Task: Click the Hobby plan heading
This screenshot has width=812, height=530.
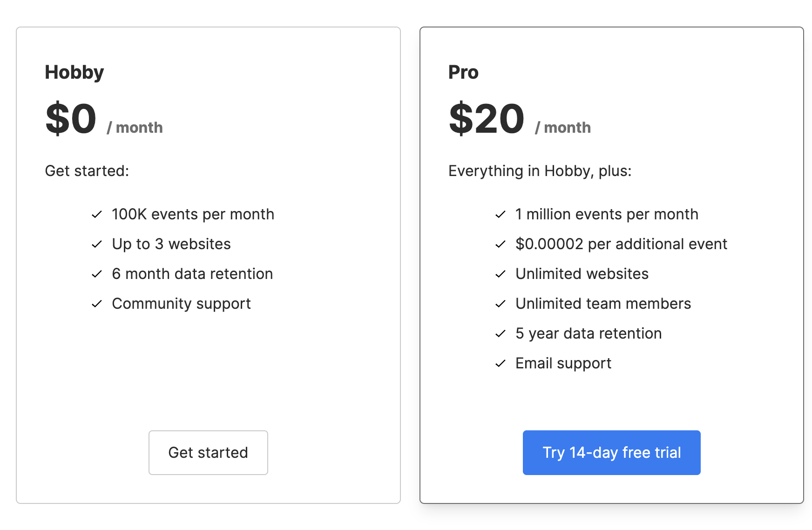Action: pyautogui.click(x=74, y=72)
